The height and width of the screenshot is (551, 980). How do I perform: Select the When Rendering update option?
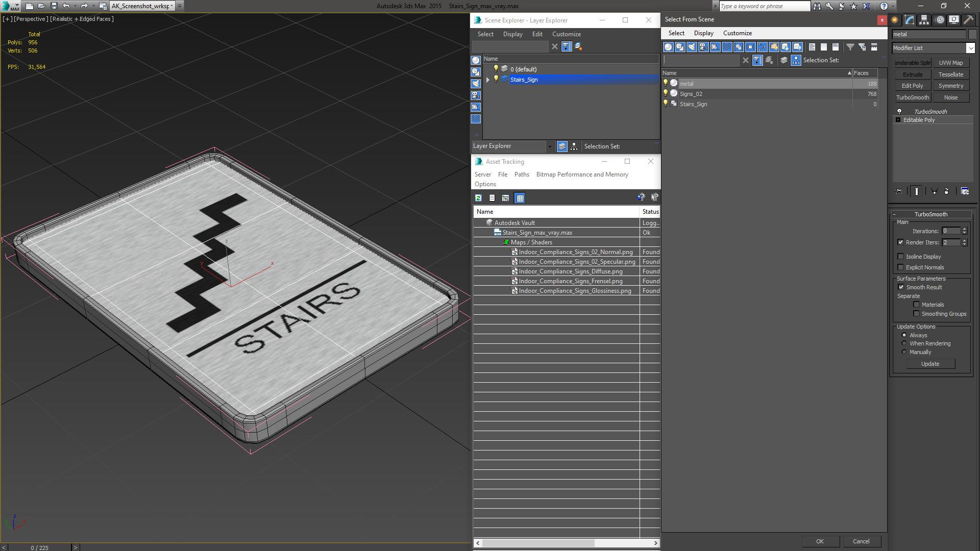(904, 343)
